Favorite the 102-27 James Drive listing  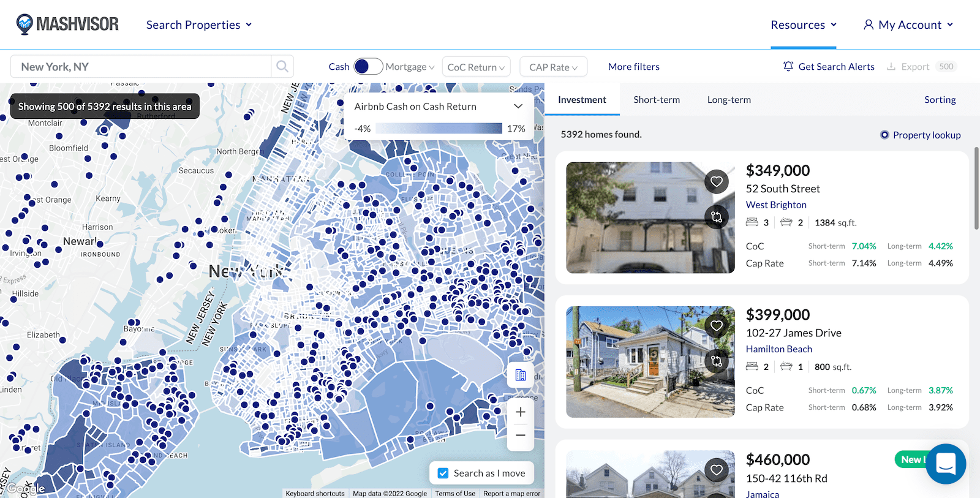pyautogui.click(x=717, y=325)
